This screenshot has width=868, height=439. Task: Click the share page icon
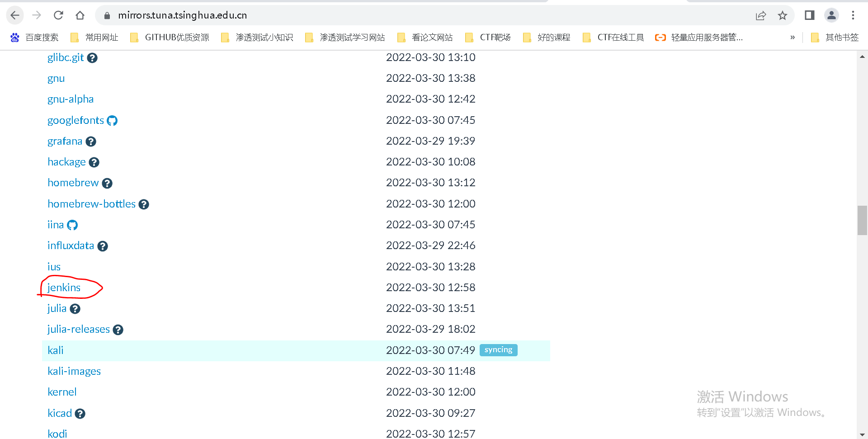[x=761, y=15]
